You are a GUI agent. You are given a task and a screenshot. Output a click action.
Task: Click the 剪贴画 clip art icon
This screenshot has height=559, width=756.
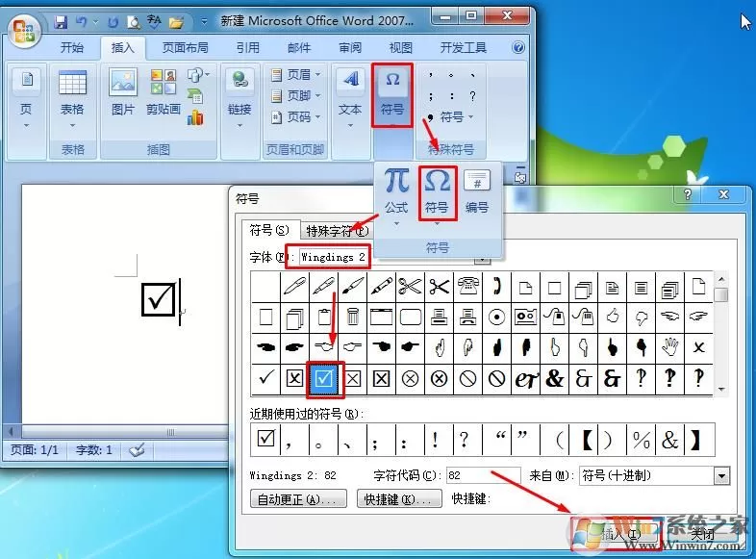(x=163, y=92)
